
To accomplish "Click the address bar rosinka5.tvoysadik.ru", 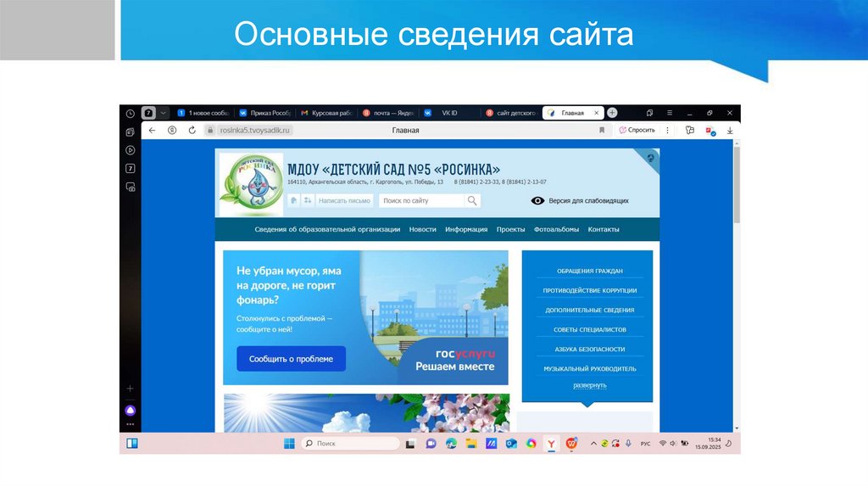I will (254, 130).
